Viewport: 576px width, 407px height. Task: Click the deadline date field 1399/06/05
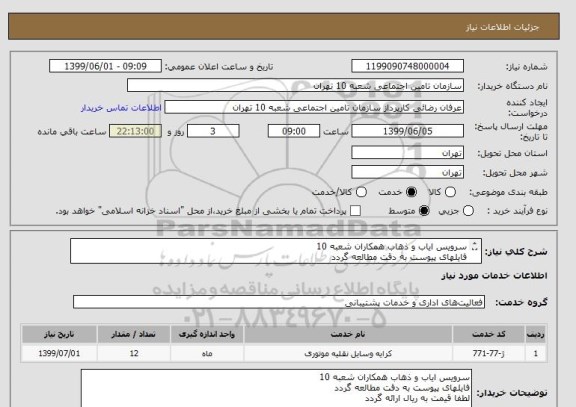tap(407, 131)
